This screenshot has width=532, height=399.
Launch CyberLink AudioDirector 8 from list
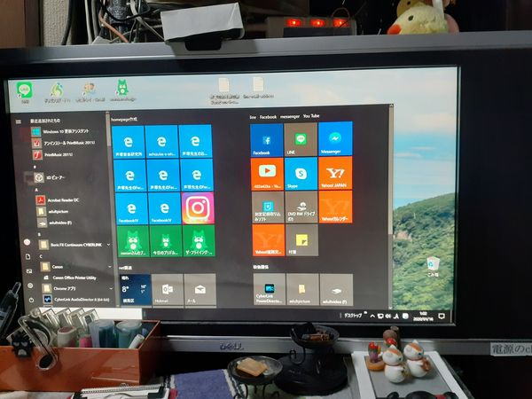tap(76, 300)
